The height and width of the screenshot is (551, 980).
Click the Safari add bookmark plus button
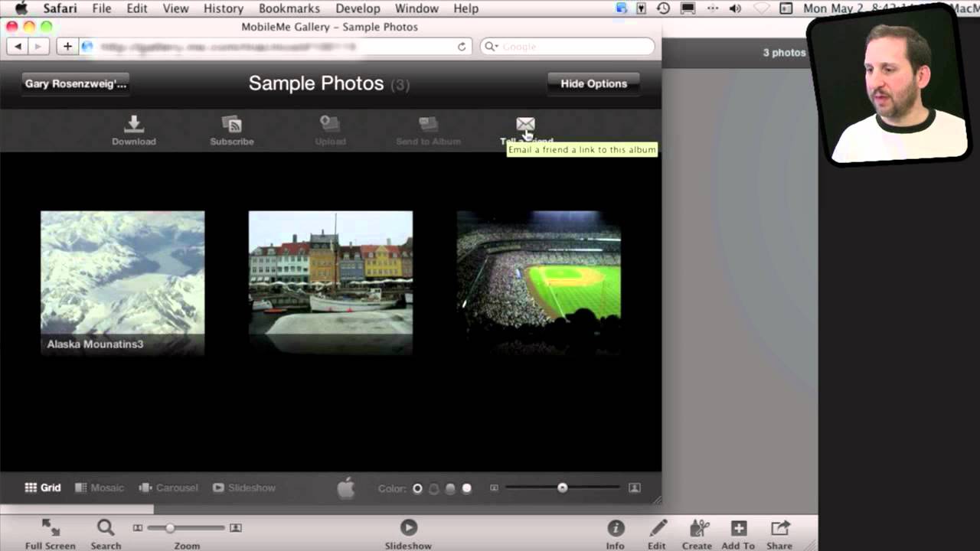tap(67, 47)
